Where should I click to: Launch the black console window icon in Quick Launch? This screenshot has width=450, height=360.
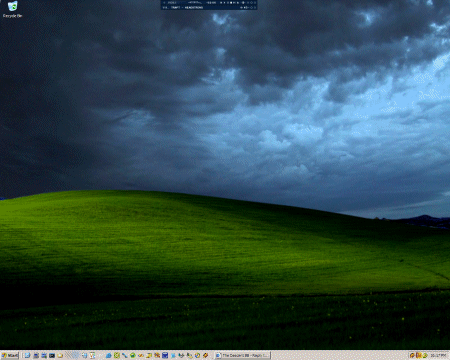[52, 356]
